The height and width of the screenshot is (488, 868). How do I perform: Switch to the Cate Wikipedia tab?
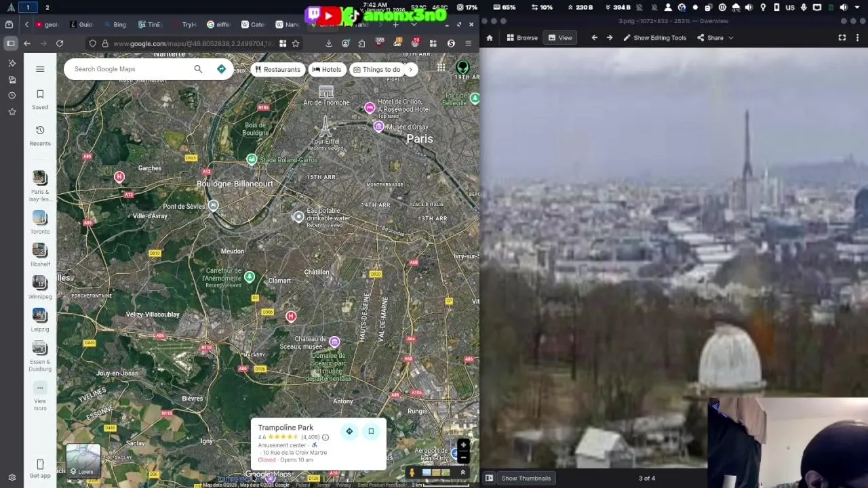253,24
